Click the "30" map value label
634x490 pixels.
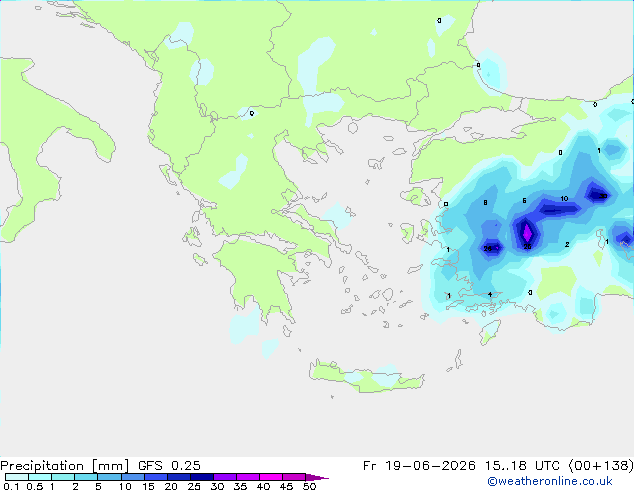pos(603,196)
